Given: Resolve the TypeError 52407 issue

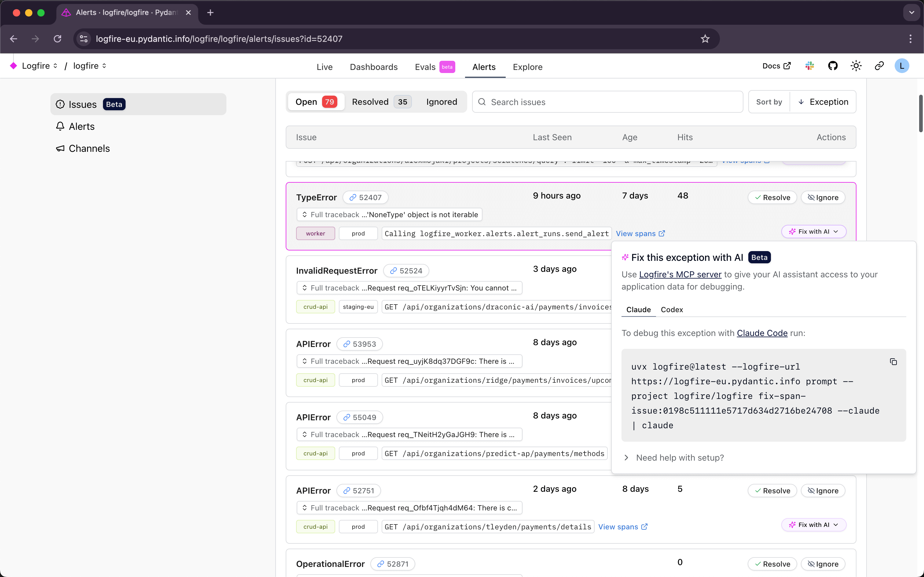Looking at the screenshot, I should (772, 198).
